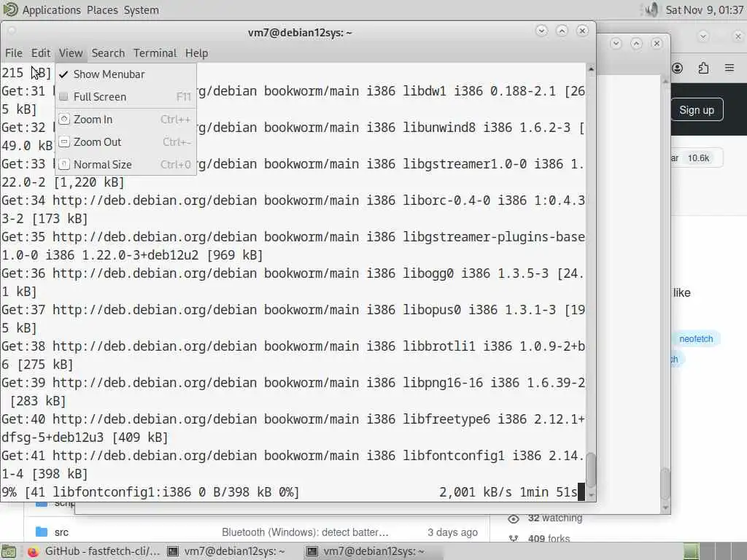Viewport: 747px width, 560px height.
Task: Open the Applications menu in top panel
Action: coord(52,10)
